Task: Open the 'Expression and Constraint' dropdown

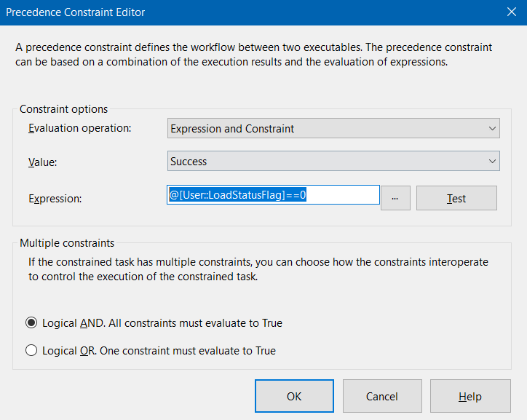Action: tap(333, 128)
